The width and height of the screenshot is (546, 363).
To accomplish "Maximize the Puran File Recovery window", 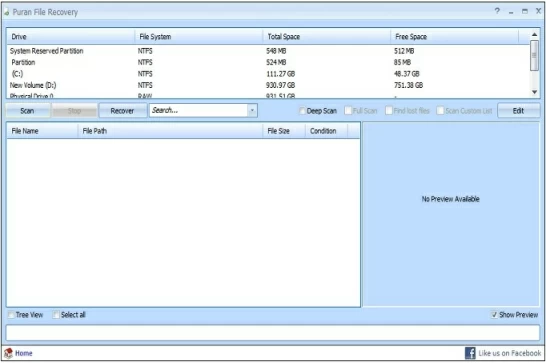I will pyautogui.click(x=525, y=11).
